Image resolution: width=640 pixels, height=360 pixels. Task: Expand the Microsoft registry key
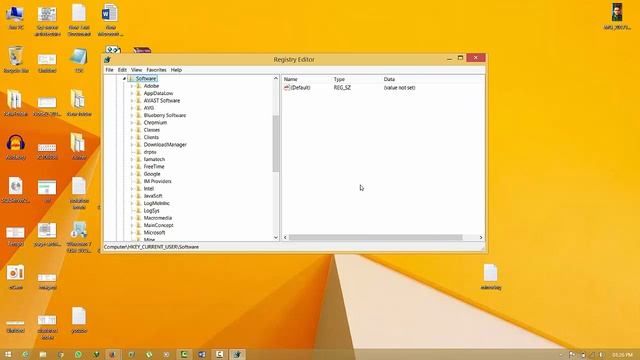(x=132, y=233)
